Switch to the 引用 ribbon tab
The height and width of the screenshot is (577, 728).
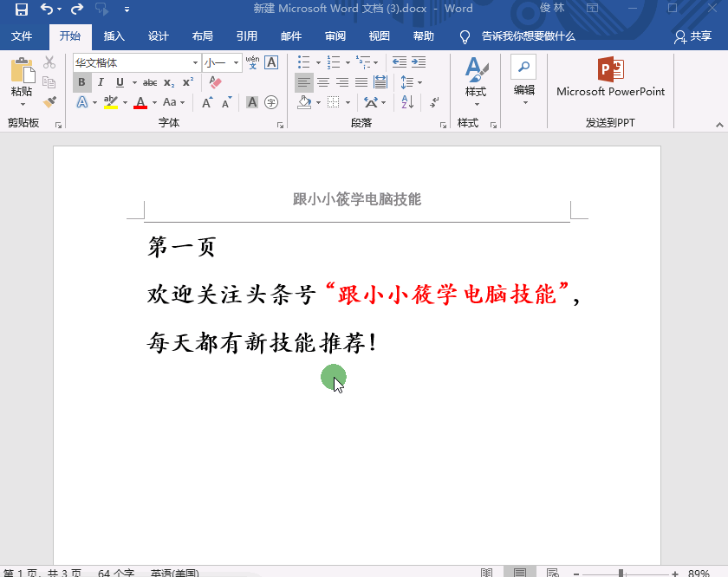246,36
